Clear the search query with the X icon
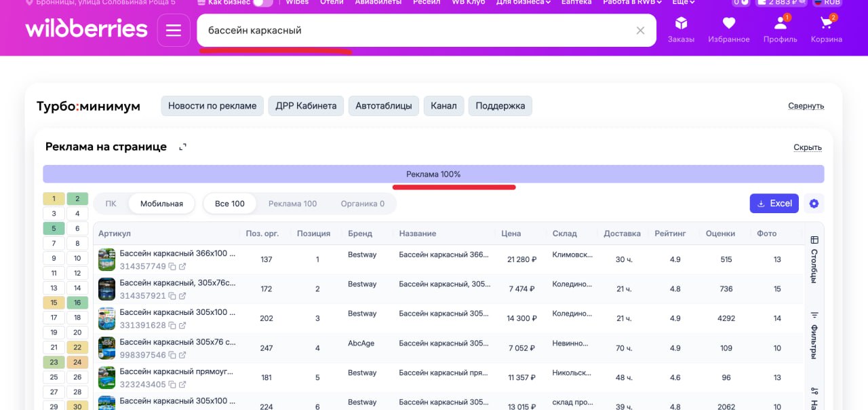This screenshot has width=868, height=410. (x=640, y=31)
